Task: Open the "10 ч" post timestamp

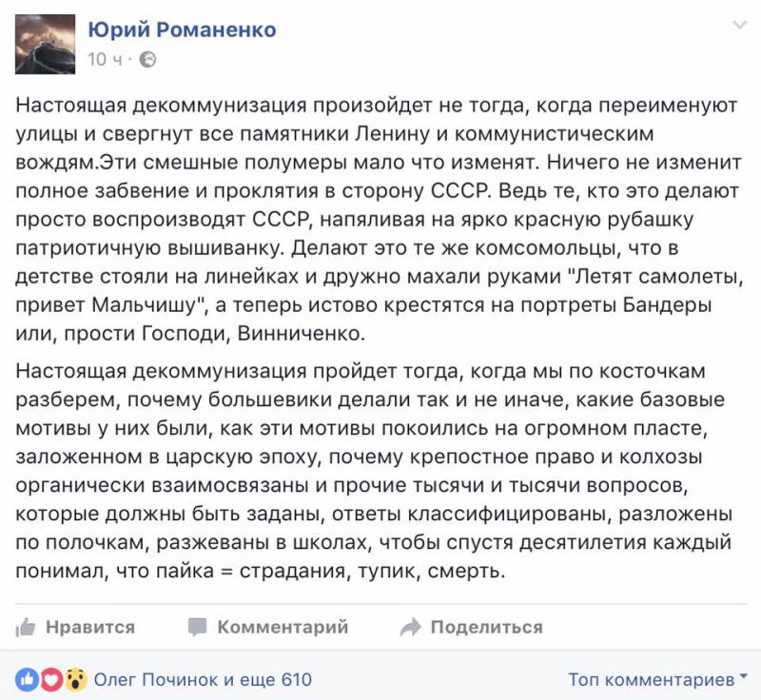Action: pyautogui.click(x=105, y=60)
